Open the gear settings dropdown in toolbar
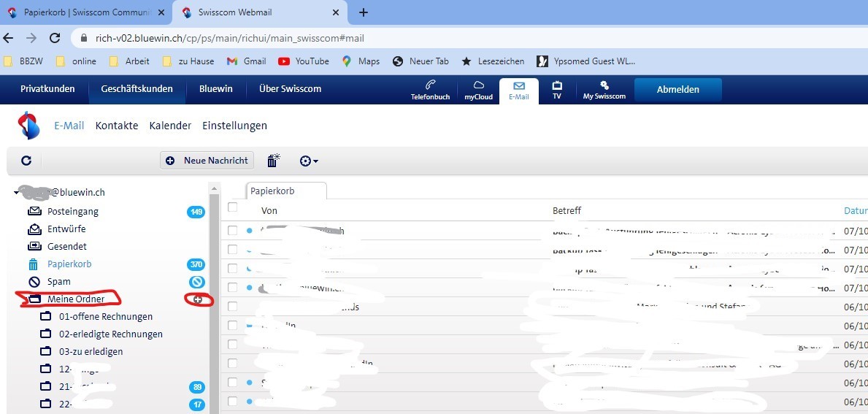This screenshot has width=868, height=414. coord(309,161)
